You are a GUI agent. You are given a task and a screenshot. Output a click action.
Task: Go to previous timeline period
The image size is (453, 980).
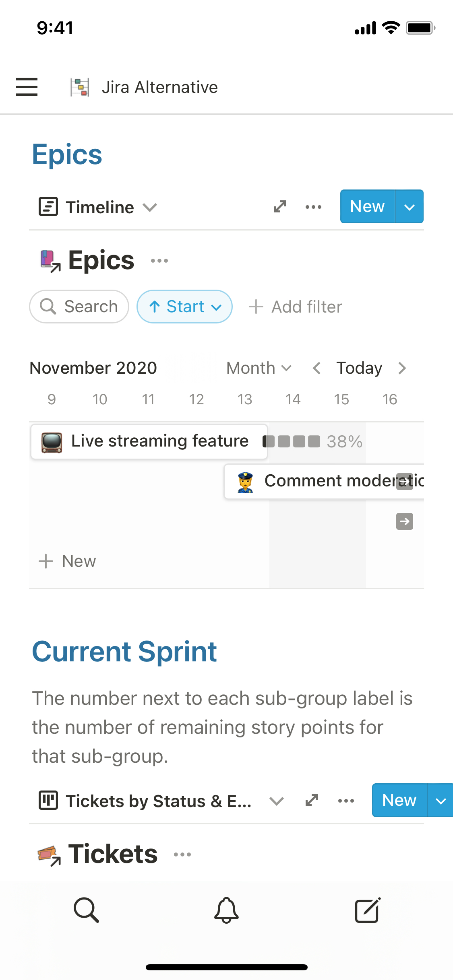(317, 368)
